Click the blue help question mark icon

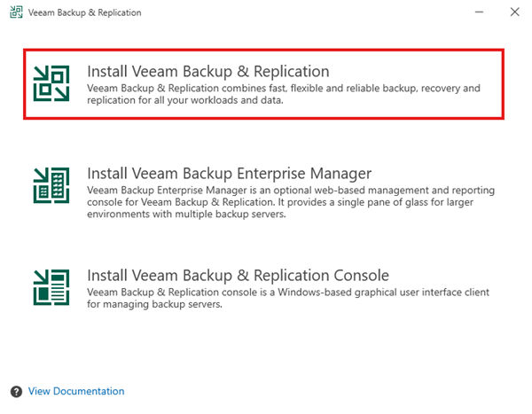(x=16, y=391)
